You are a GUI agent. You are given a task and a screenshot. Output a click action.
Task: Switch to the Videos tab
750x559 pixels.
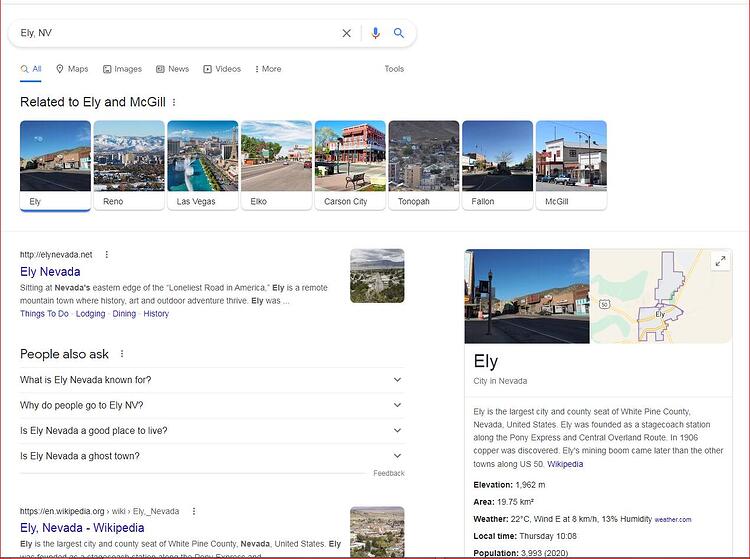[222, 69]
